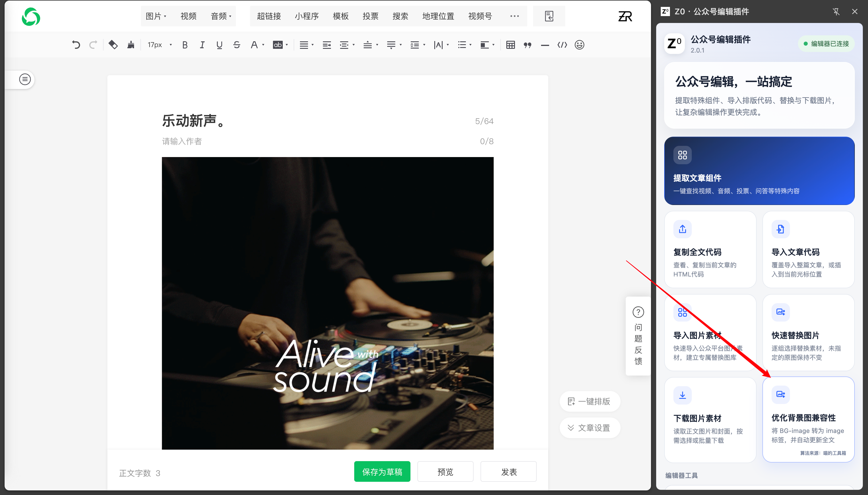This screenshot has width=868, height=495.
Task: Pin the plugin panel with pin icon
Action: coord(836,11)
